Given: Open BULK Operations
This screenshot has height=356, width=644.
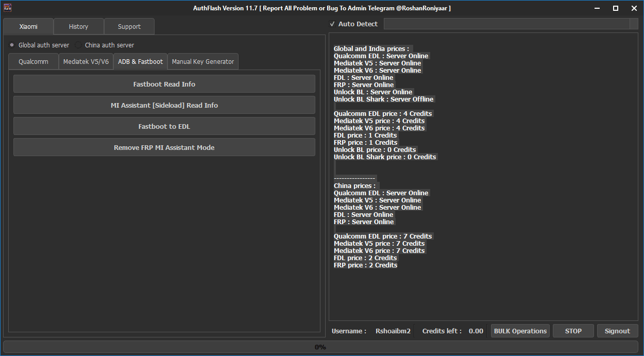Looking at the screenshot, I should (x=520, y=331).
